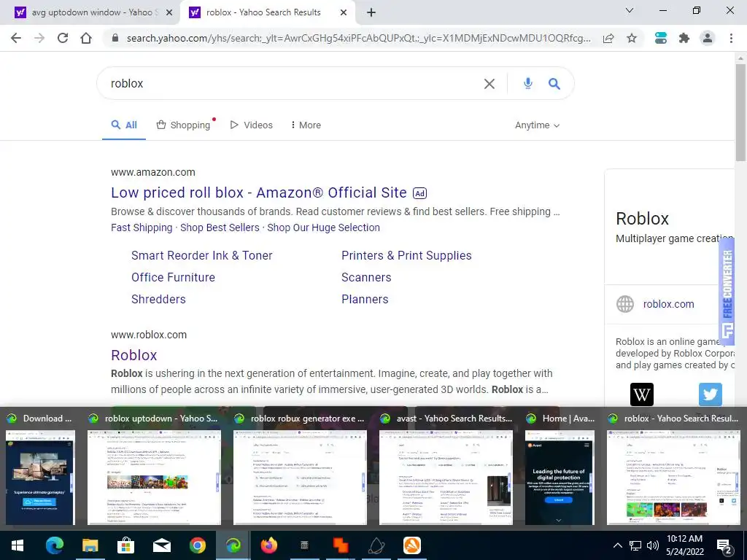The width and height of the screenshot is (747, 560).
Task: Submit search with the magnifier icon
Action: [x=554, y=84]
